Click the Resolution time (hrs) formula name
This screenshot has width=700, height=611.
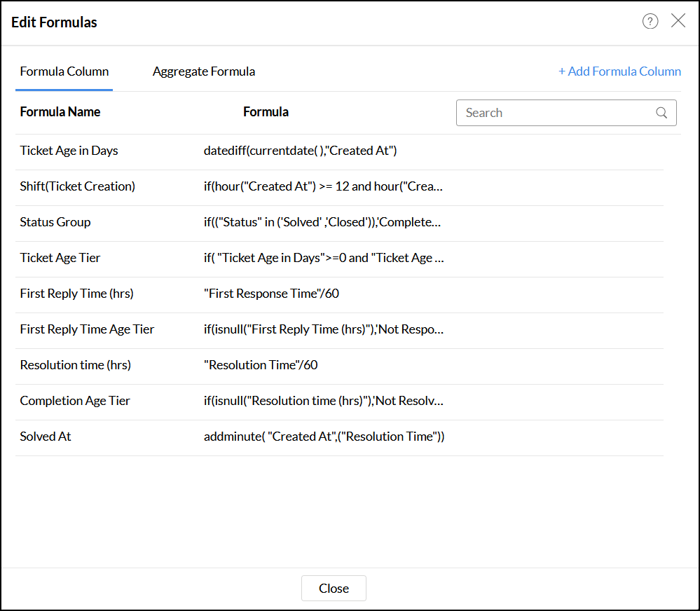point(75,365)
